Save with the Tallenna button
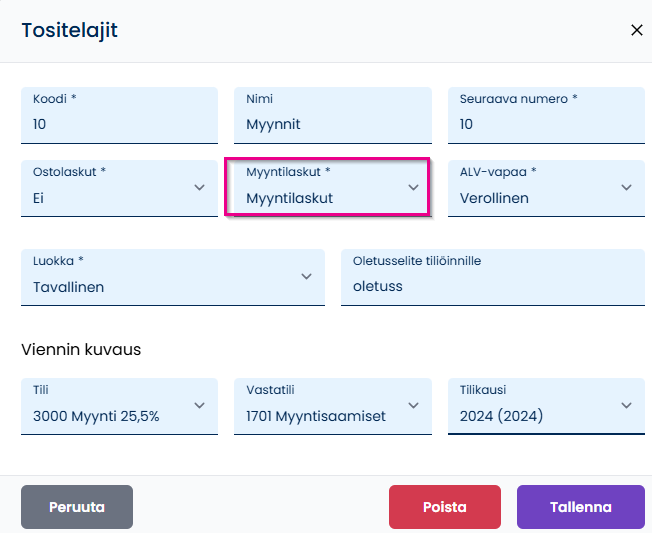652x533 pixels. (x=580, y=507)
